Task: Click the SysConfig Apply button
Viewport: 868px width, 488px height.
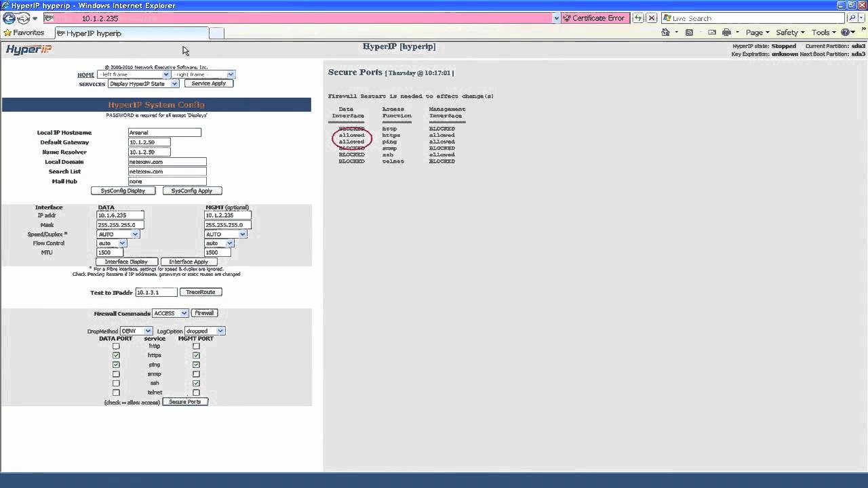Action: coord(192,191)
